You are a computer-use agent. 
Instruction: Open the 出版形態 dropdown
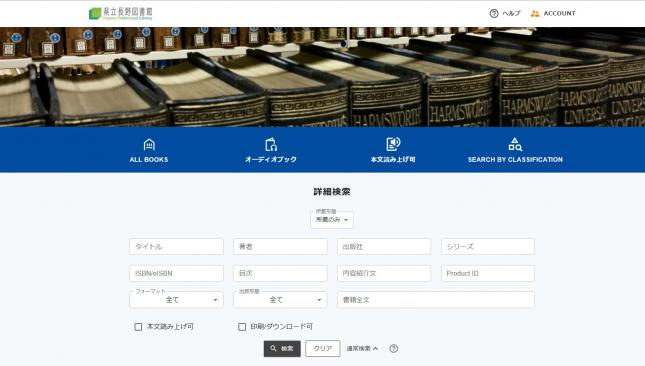(280, 300)
